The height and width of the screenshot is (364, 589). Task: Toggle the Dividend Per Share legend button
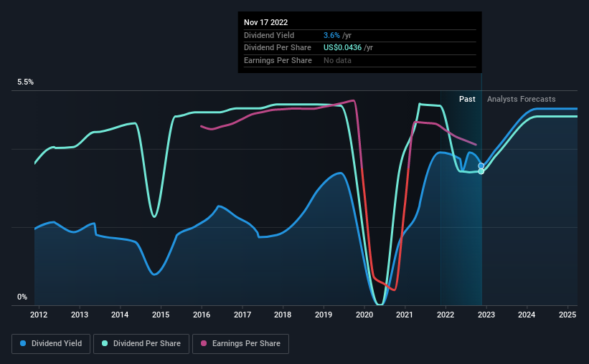point(141,344)
